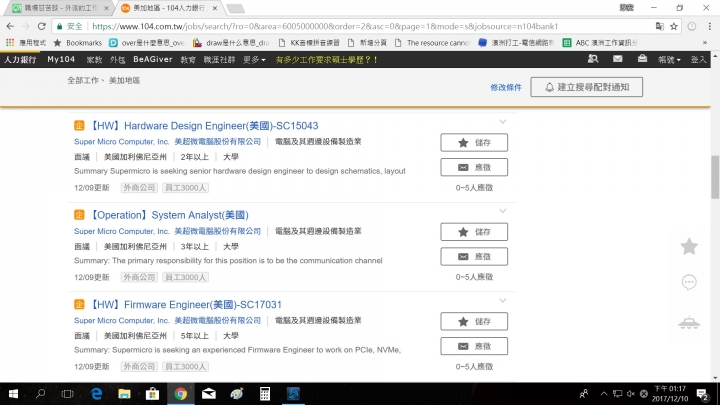Image resolution: width=720 pixels, height=405 pixels.
Task: Click the browser back arrow
Action: (10, 26)
